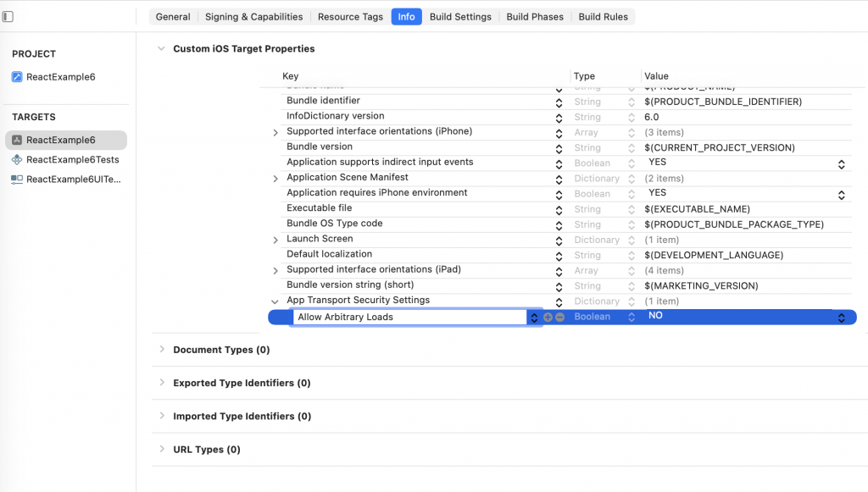Toggle the left sidebar panel icon
This screenshot has height=492, width=868.
pyautogui.click(x=8, y=17)
